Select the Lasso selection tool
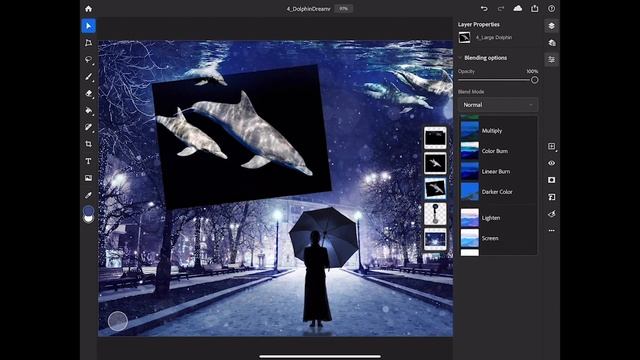This screenshot has width=640, height=360. [89, 60]
